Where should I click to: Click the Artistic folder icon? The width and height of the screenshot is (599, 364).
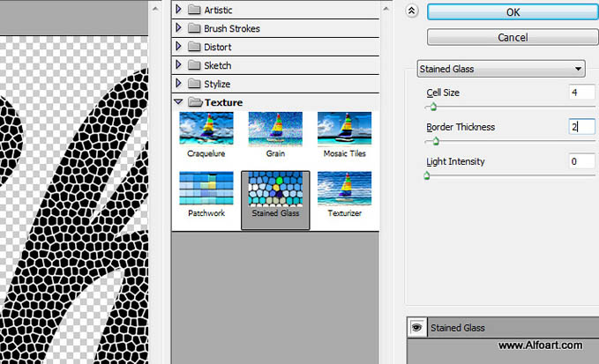pos(195,10)
